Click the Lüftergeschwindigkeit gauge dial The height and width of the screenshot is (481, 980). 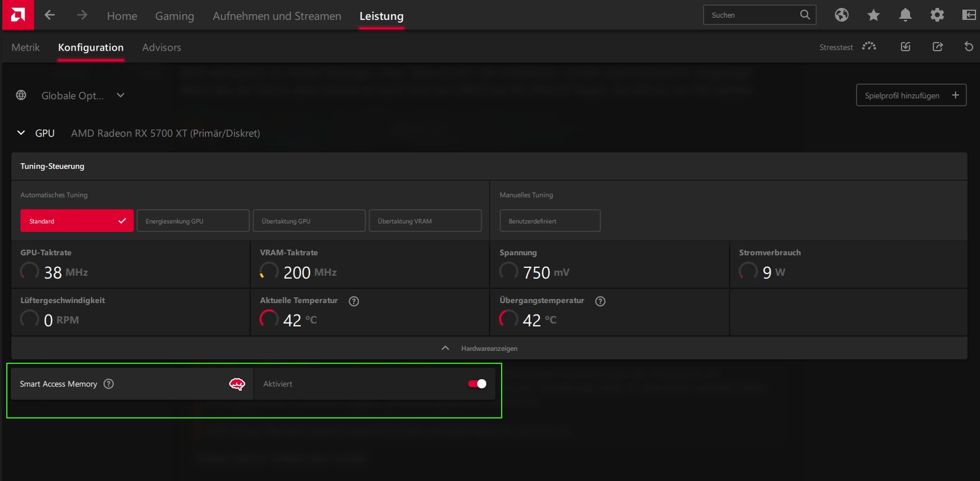coord(30,319)
